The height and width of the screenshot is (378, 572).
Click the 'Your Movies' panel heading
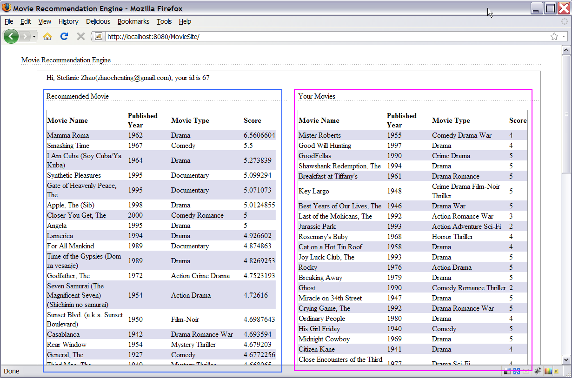[317, 96]
